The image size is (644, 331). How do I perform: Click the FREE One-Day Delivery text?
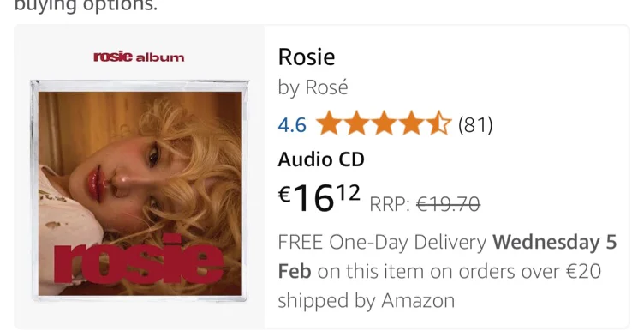tap(382, 242)
